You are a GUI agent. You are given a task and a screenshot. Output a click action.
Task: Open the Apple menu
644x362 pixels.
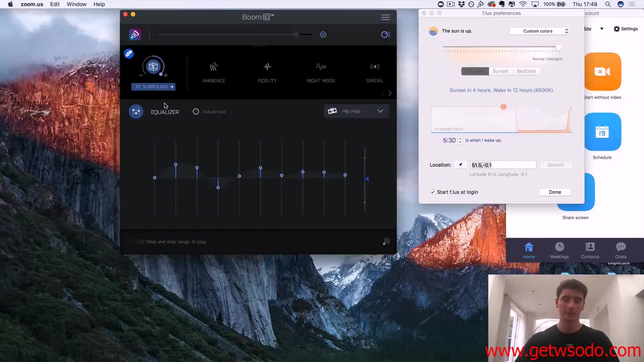point(10,4)
